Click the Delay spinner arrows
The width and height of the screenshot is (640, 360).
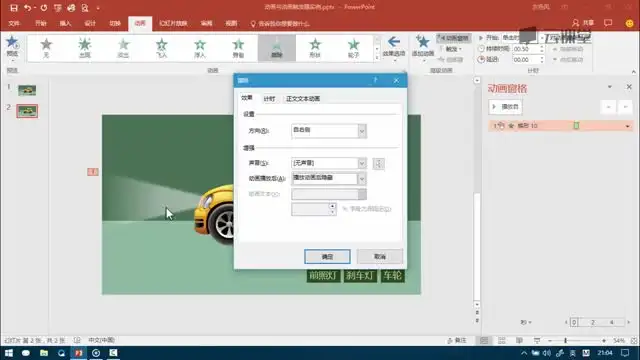tap(542, 60)
